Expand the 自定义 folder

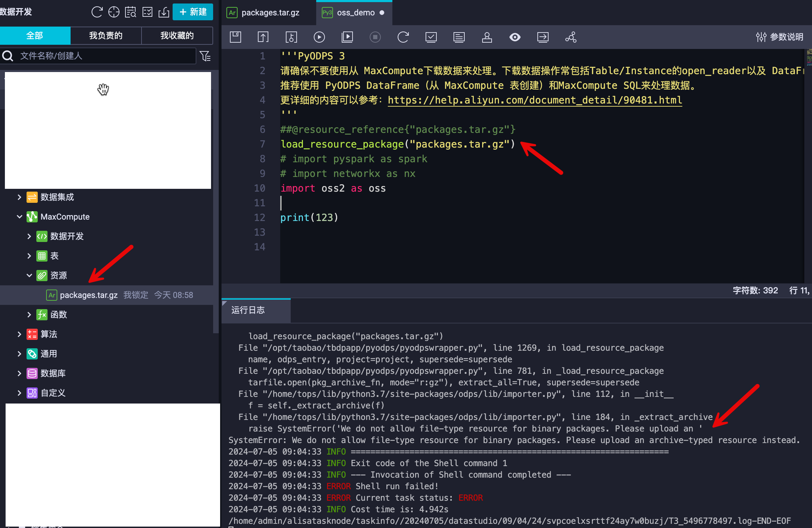(x=20, y=393)
